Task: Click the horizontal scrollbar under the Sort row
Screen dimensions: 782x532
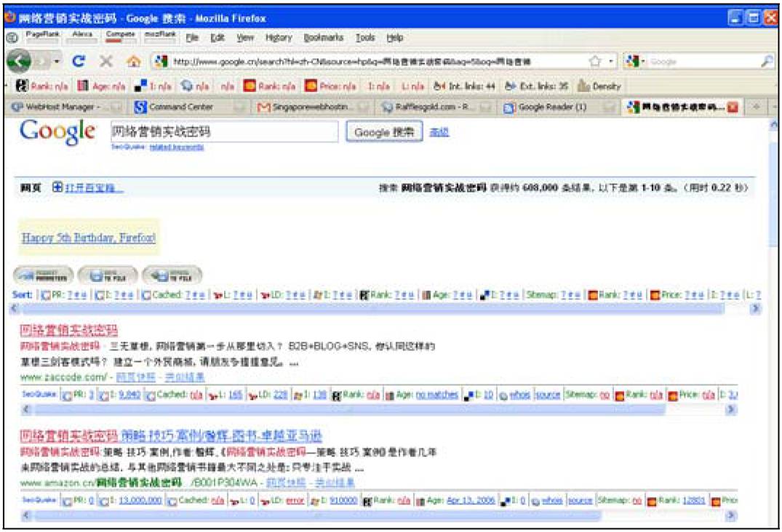Action: [372, 309]
